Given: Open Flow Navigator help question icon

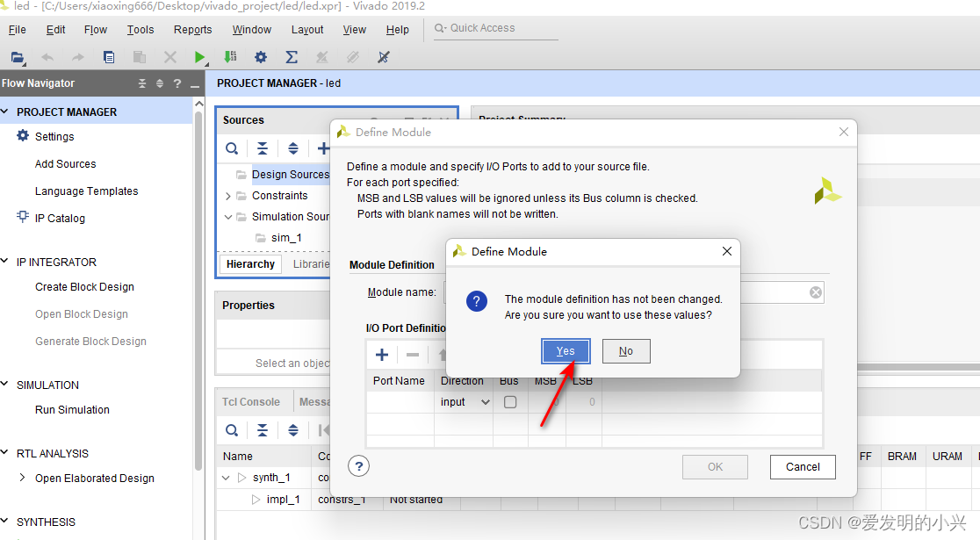Looking at the screenshot, I should pos(177,83).
